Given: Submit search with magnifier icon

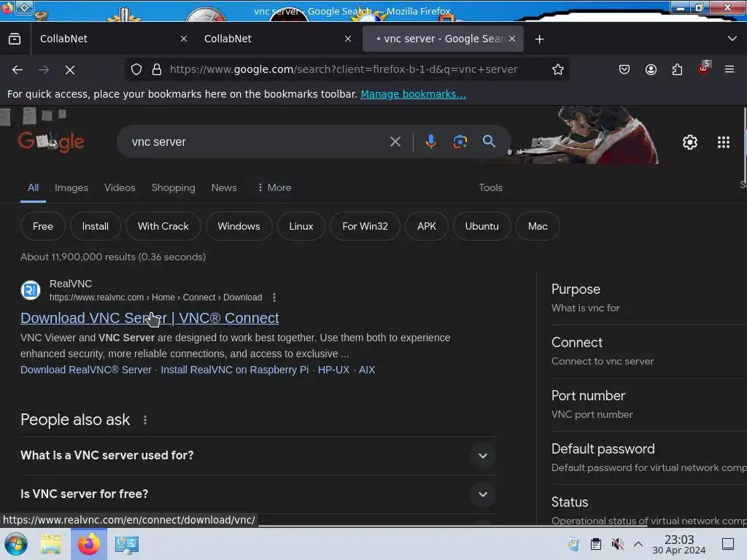Looking at the screenshot, I should [x=489, y=141].
